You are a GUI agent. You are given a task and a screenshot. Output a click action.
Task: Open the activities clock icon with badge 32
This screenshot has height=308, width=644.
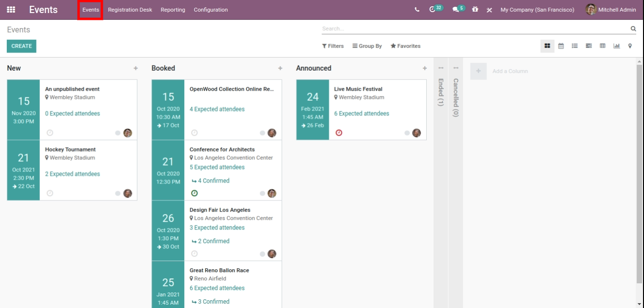pyautogui.click(x=433, y=10)
